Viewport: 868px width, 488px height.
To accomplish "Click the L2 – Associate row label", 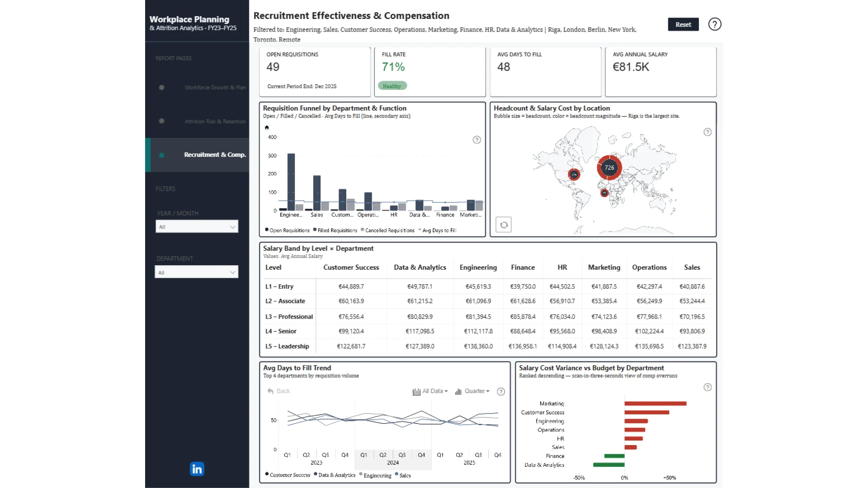I will tap(285, 301).
